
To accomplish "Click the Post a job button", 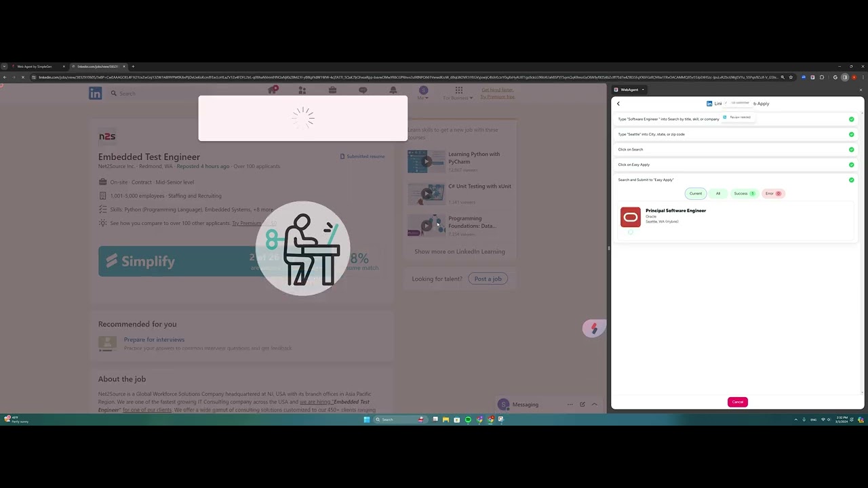I will click(488, 279).
